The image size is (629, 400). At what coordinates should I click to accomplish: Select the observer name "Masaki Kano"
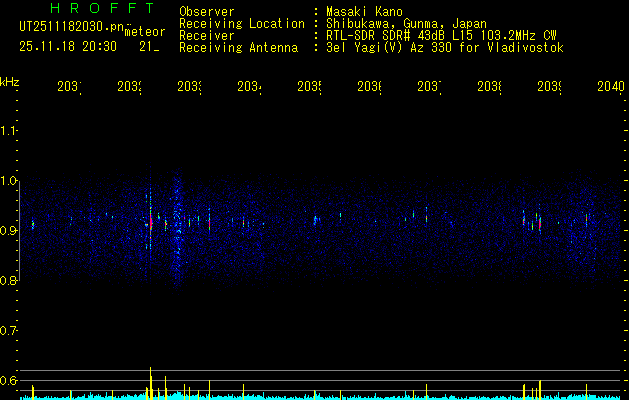(x=364, y=12)
